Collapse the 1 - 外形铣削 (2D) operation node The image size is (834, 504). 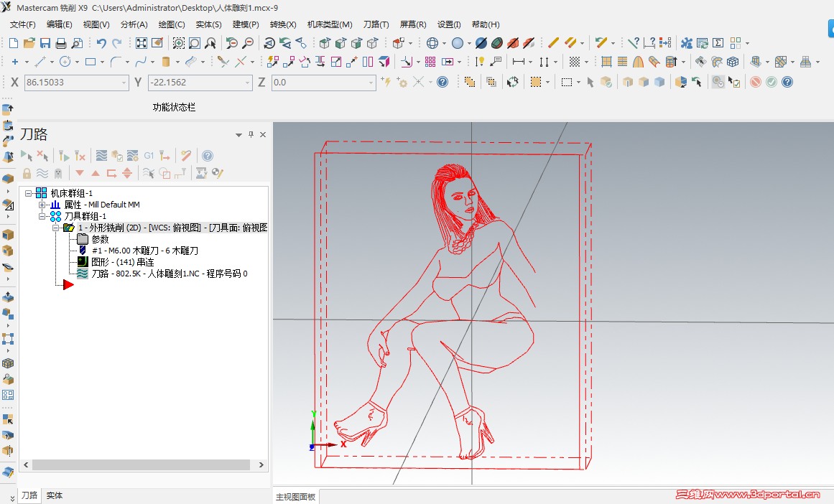[x=55, y=228]
